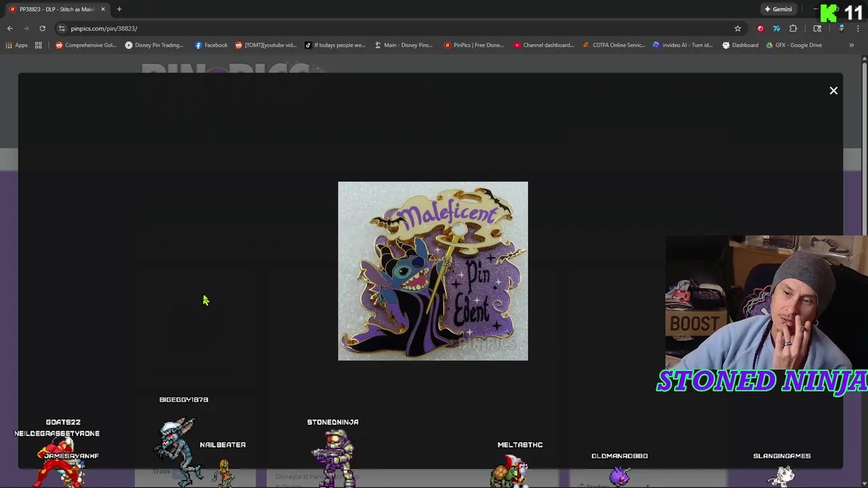
Task: Open the Dashboard bookmark
Action: [740, 45]
